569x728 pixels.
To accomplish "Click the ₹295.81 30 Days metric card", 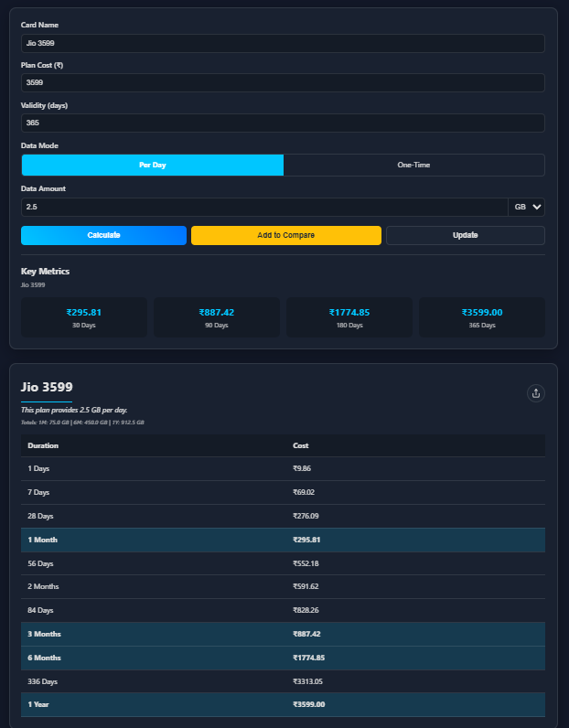I will (x=83, y=317).
